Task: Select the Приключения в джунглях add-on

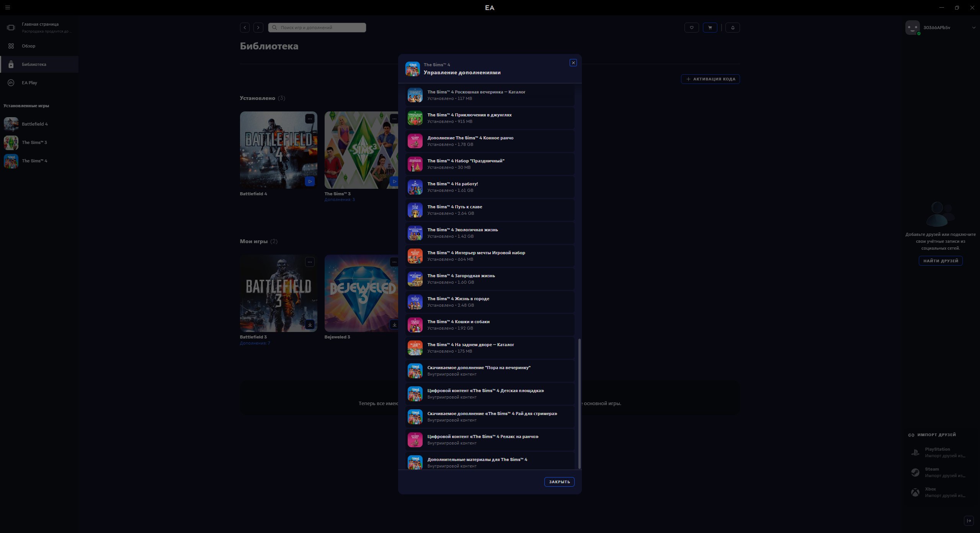Action: [x=490, y=118]
